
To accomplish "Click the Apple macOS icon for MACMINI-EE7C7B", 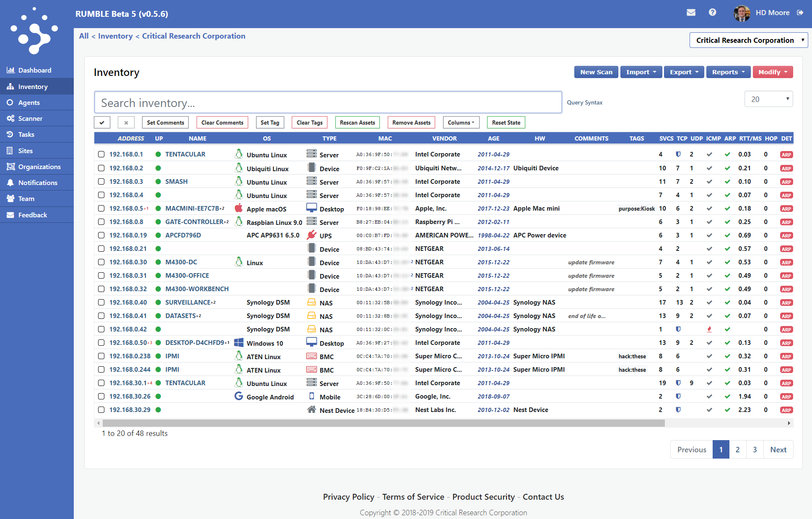I will pyautogui.click(x=239, y=208).
